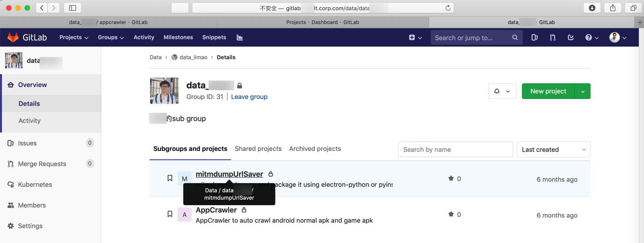Open the mitmdumpUrlSaver project link
Viewport: 644px width, 243px height.
click(229, 174)
